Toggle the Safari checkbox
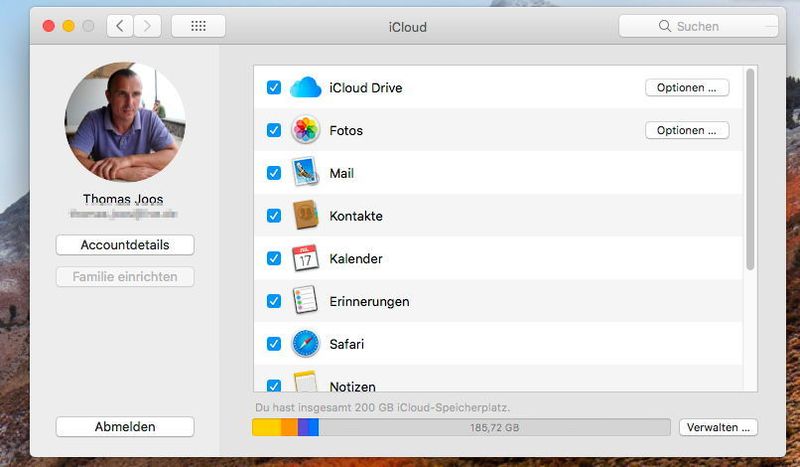This screenshot has height=467, width=800. (274, 344)
